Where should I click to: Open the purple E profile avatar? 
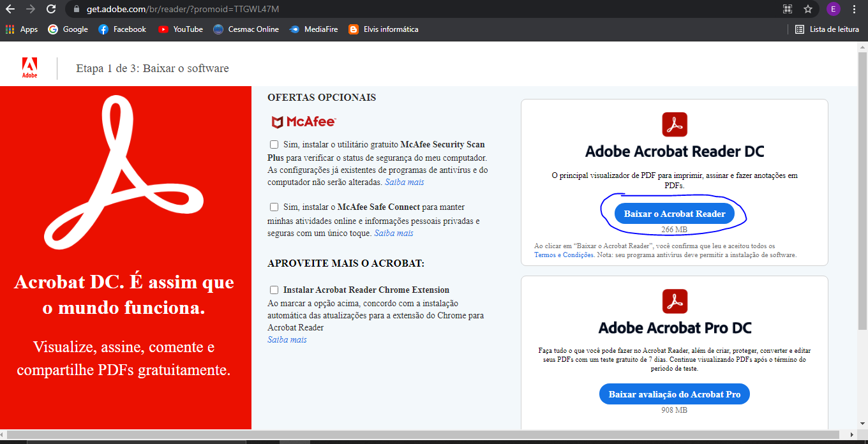click(x=833, y=9)
